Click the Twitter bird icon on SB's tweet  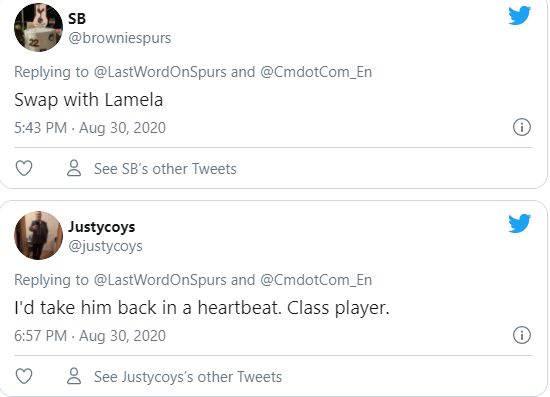[519, 15]
